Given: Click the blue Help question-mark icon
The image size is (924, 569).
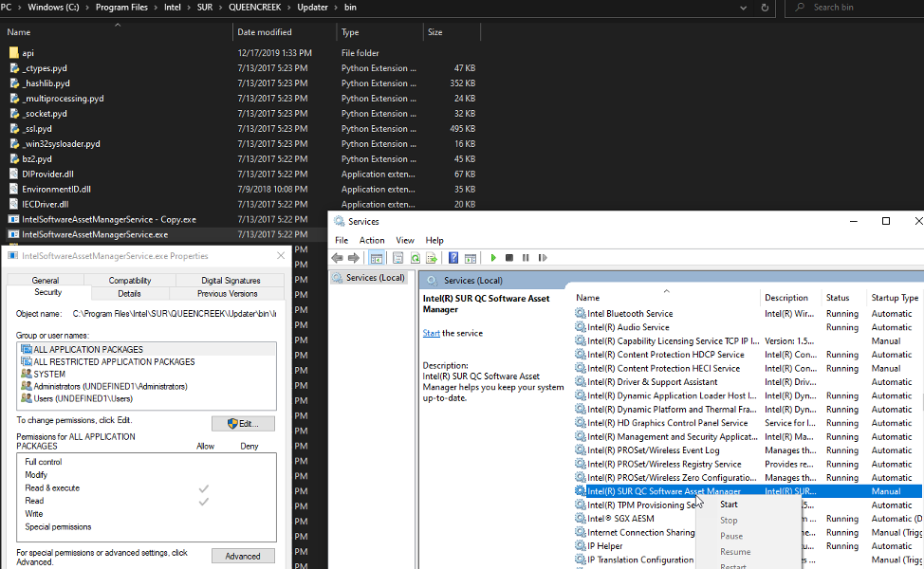Looking at the screenshot, I should click(x=453, y=258).
